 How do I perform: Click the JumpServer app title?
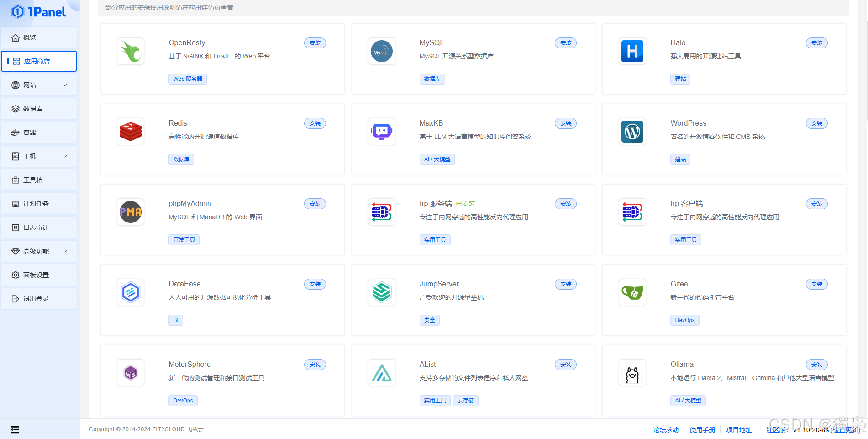pos(439,284)
